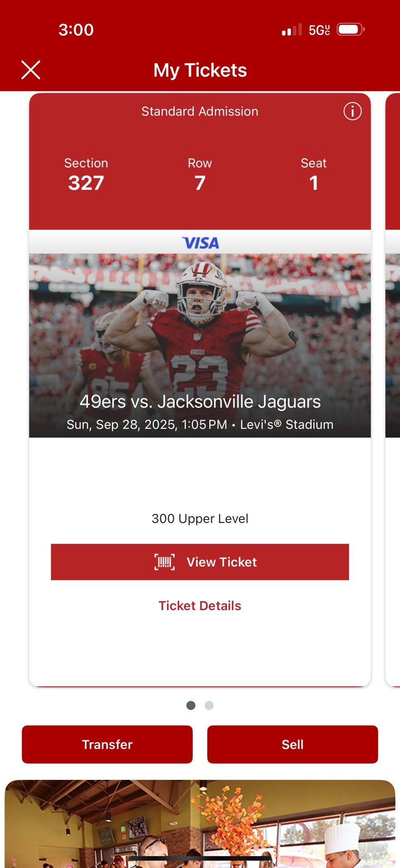Tap the barcode icon on View Ticket
This screenshot has width=400, height=868.
[165, 562]
